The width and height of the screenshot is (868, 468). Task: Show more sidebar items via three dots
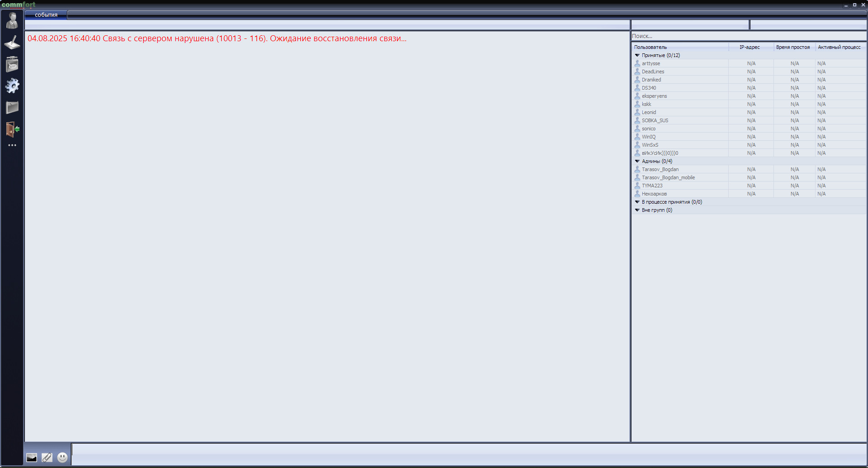point(12,145)
